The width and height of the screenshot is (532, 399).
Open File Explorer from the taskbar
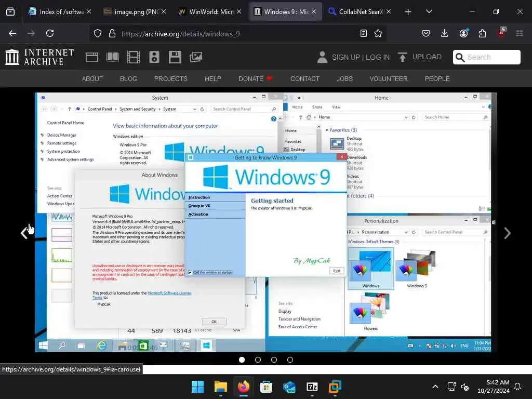pos(220,387)
